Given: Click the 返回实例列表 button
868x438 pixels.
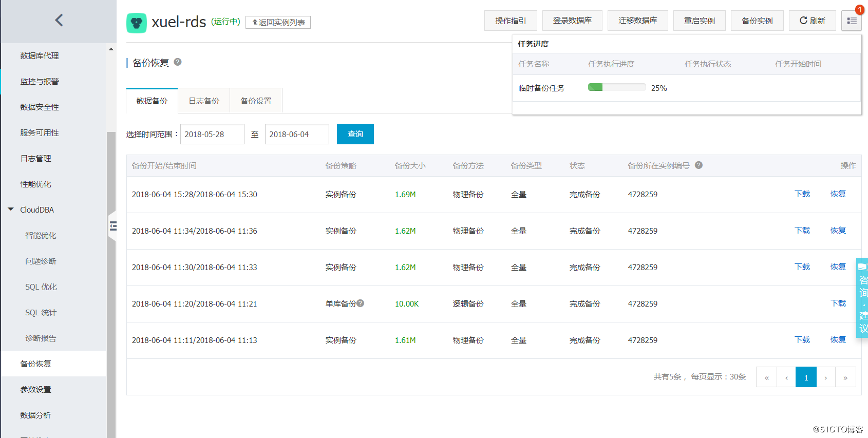Looking at the screenshot, I should 278,22.
